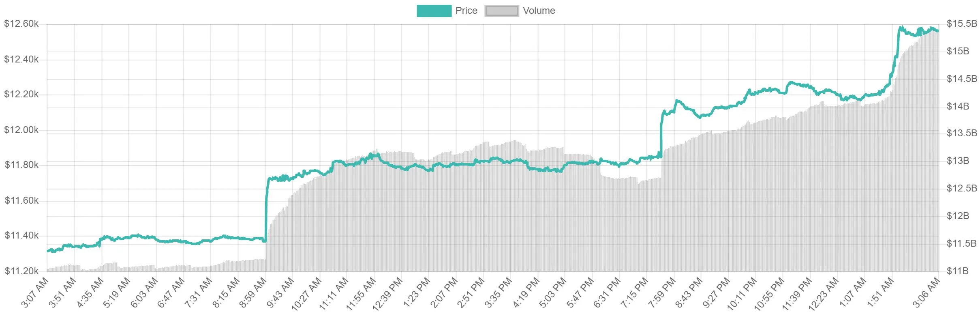The width and height of the screenshot is (980, 314).
Task: Select the 5:03 PM time axis label
Action: [553, 292]
